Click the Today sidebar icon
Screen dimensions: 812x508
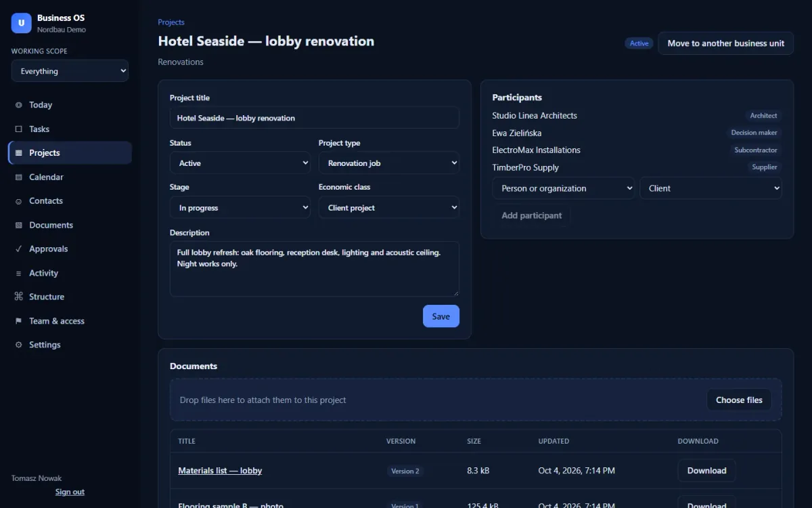tap(18, 105)
